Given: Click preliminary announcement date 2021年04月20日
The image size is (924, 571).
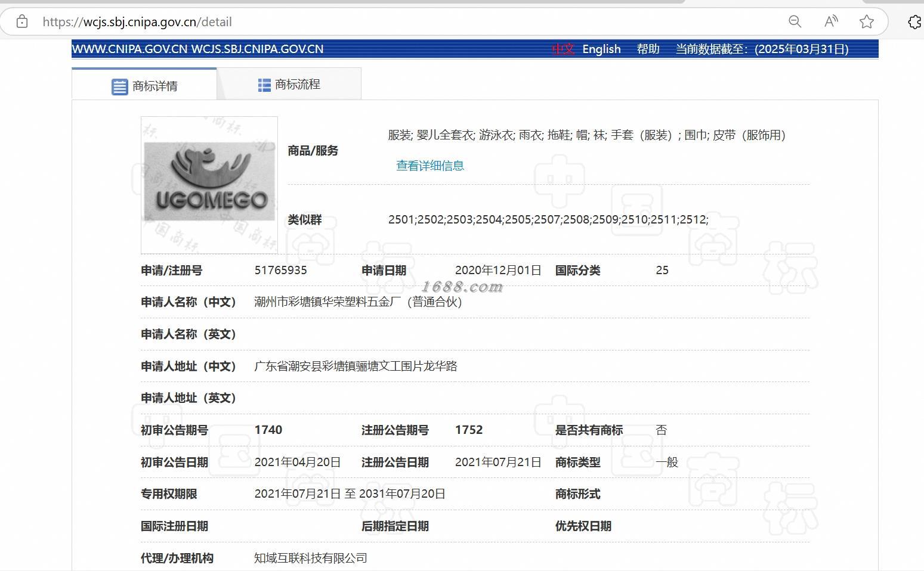Looking at the screenshot, I should coord(298,462).
